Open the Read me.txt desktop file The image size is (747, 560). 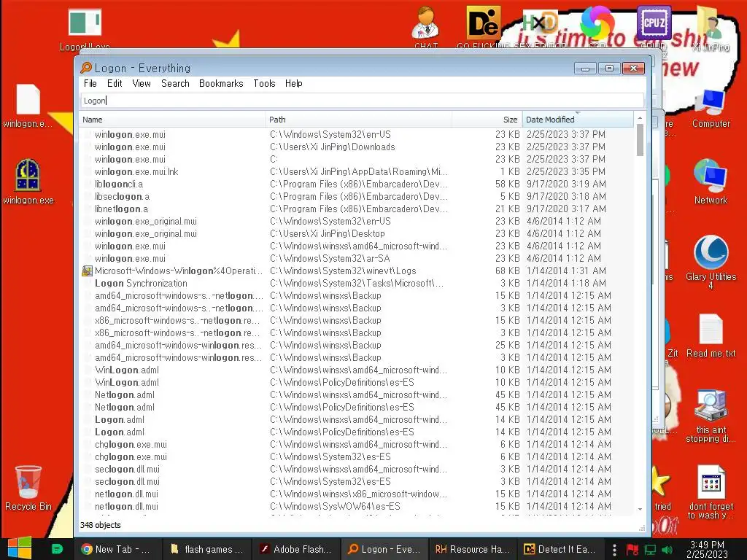pyautogui.click(x=711, y=335)
